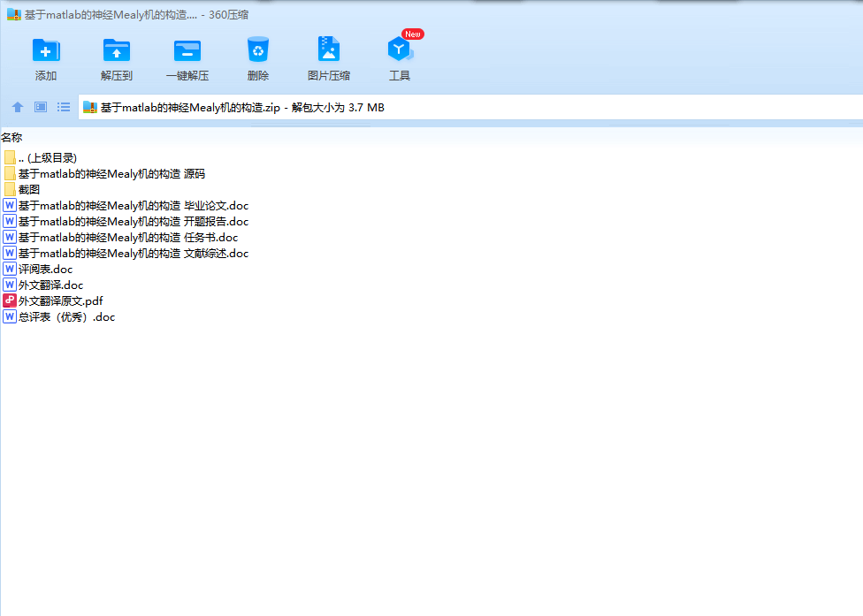Select file name 任务书.doc
Image resolution: width=863 pixels, height=616 pixels.
[x=128, y=238]
